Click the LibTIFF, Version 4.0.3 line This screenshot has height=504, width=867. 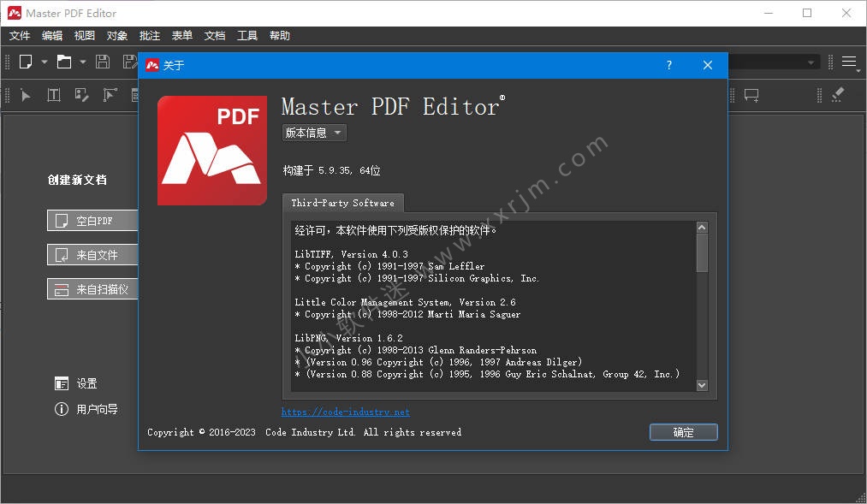pyautogui.click(x=351, y=254)
